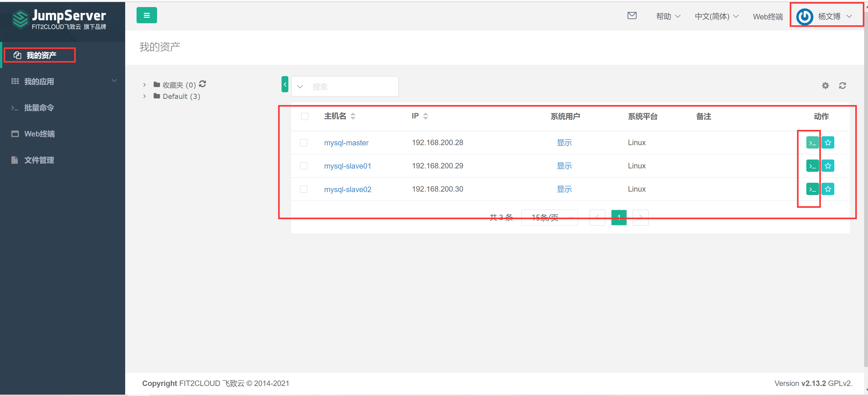868x396 pixels.
Task: Click 显示 for mysql-master system user
Action: (564, 143)
